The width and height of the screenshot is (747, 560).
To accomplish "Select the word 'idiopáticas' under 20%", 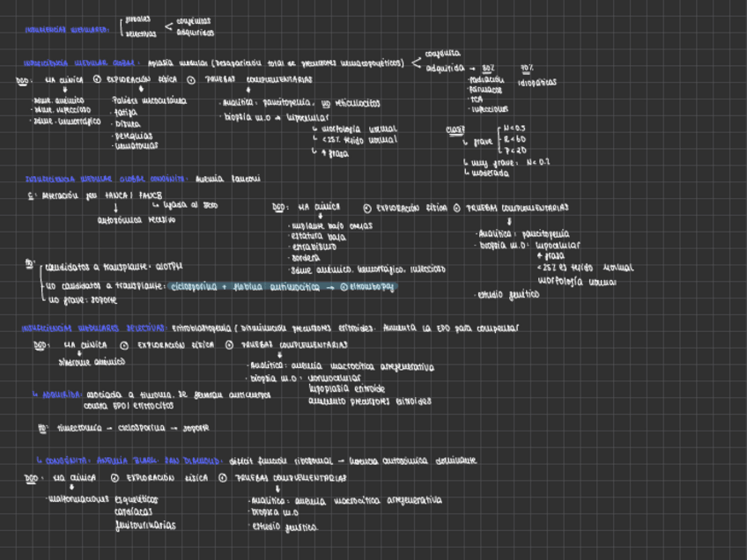I will pyautogui.click(x=537, y=83).
